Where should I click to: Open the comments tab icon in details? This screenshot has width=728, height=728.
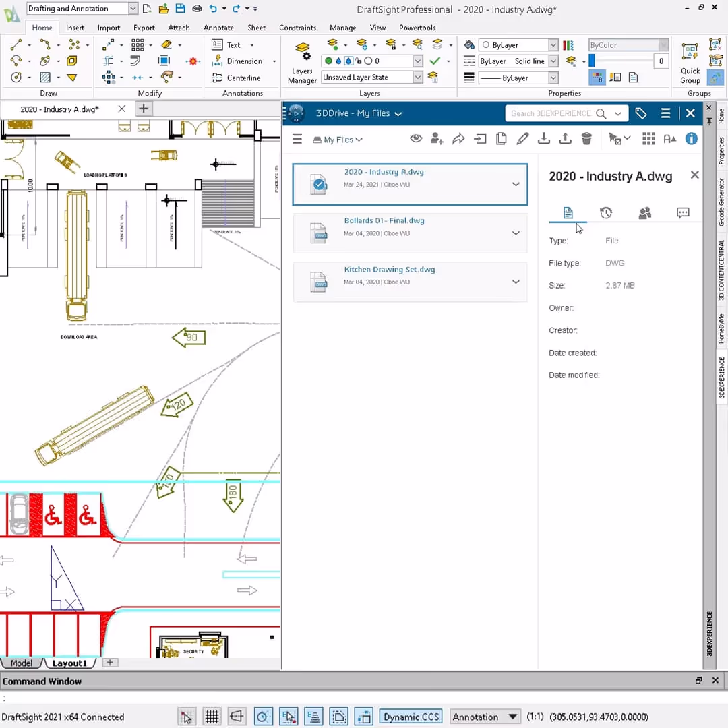click(683, 213)
